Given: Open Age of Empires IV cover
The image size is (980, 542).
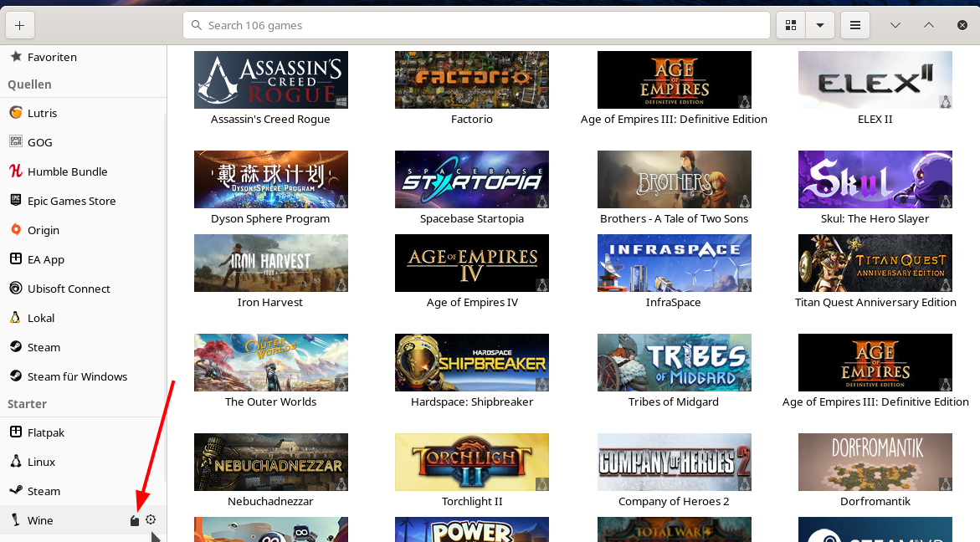Looking at the screenshot, I should pos(472,263).
